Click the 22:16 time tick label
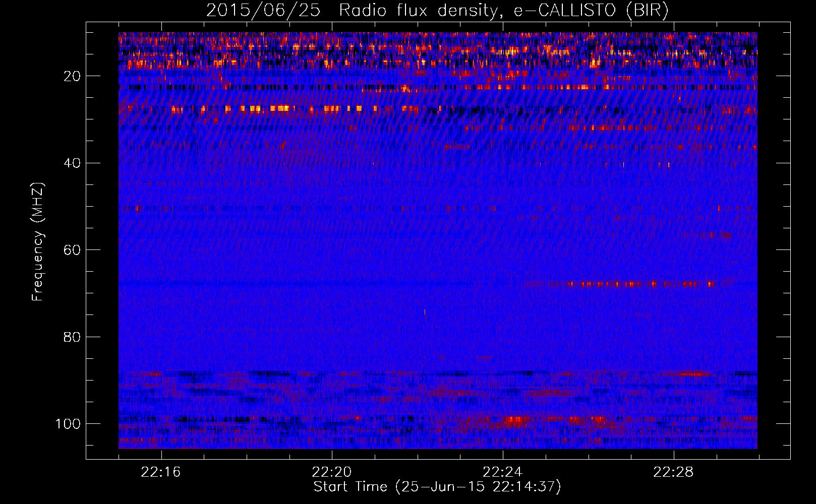 pyautogui.click(x=161, y=472)
